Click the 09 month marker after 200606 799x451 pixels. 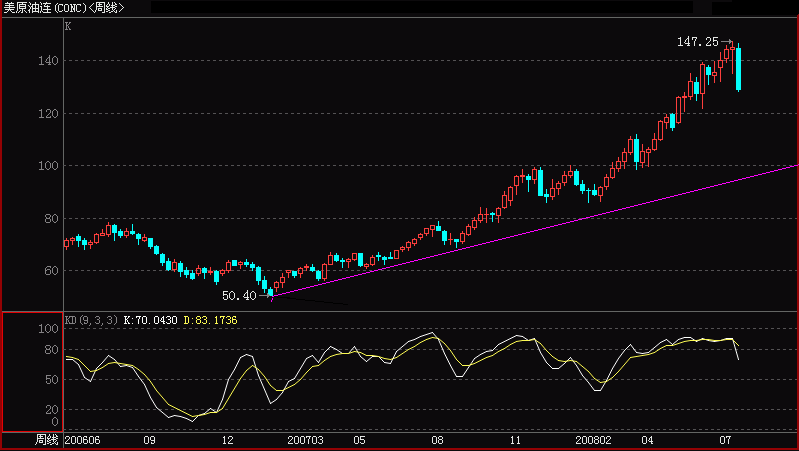[149, 440]
